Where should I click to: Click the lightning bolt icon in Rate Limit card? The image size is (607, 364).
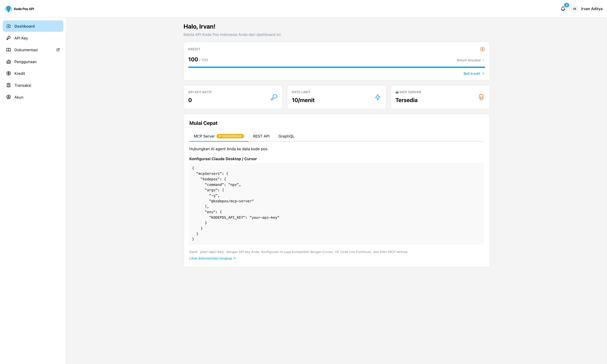tap(378, 97)
